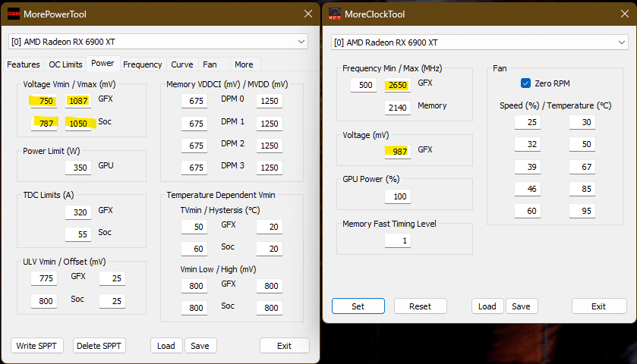Click TDC Limit GFX field showing 320
The width and height of the screenshot is (637, 364).
[x=78, y=212]
